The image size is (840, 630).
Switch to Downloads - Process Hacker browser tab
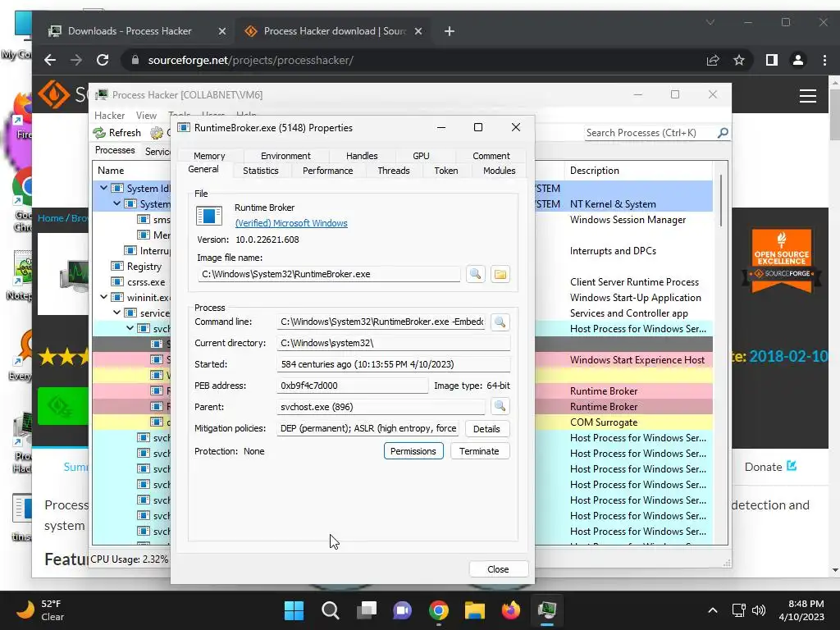137,31
